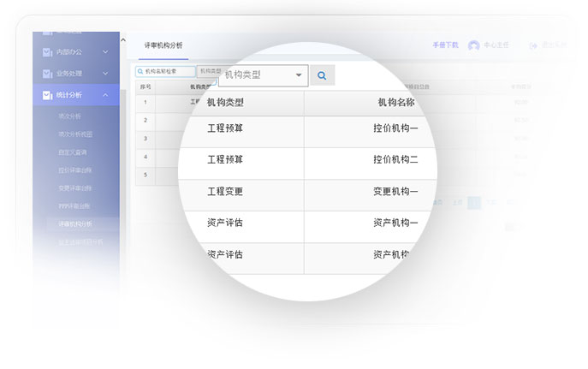Open 自定义查询 in the sidebar
This screenshot has height=369, width=588.
(73, 152)
